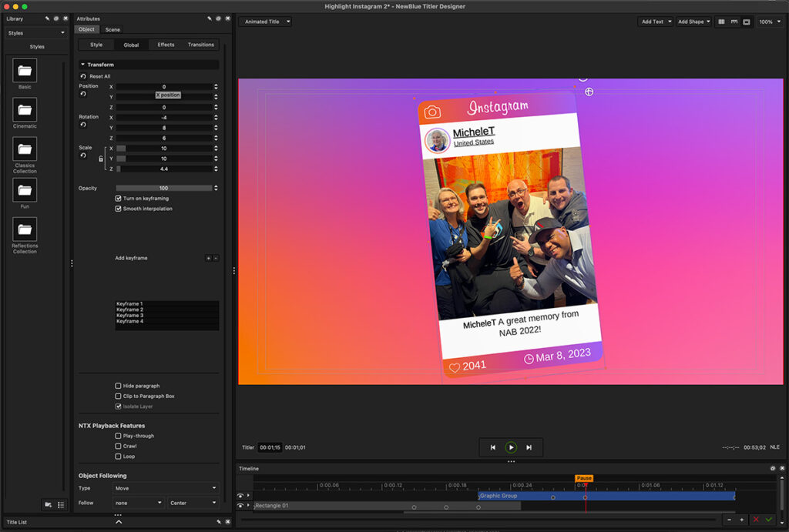Open the Reflections Collection folder
The image size is (789, 532).
point(25,229)
